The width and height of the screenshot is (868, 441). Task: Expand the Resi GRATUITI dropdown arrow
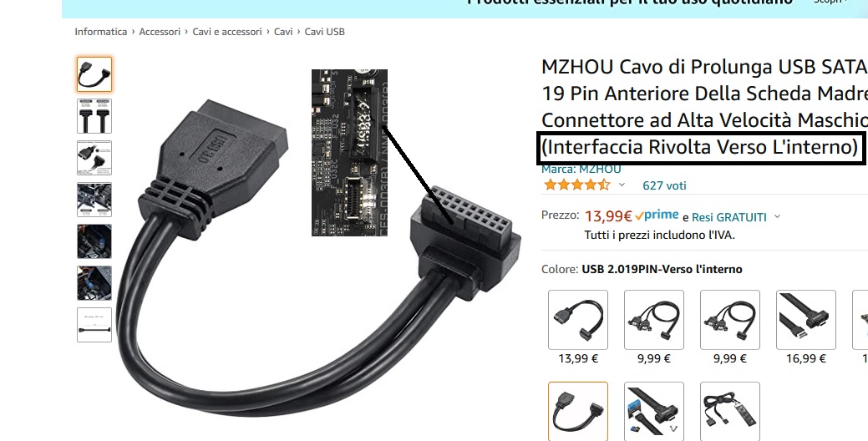(x=777, y=216)
